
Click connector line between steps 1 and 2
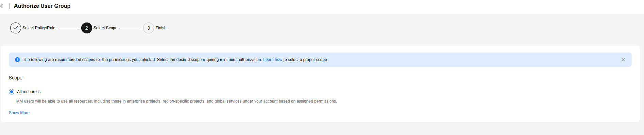(x=68, y=28)
